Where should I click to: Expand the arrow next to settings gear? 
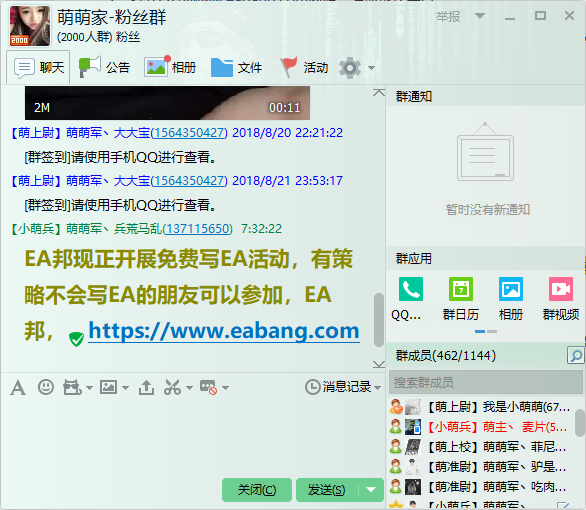pos(371,68)
